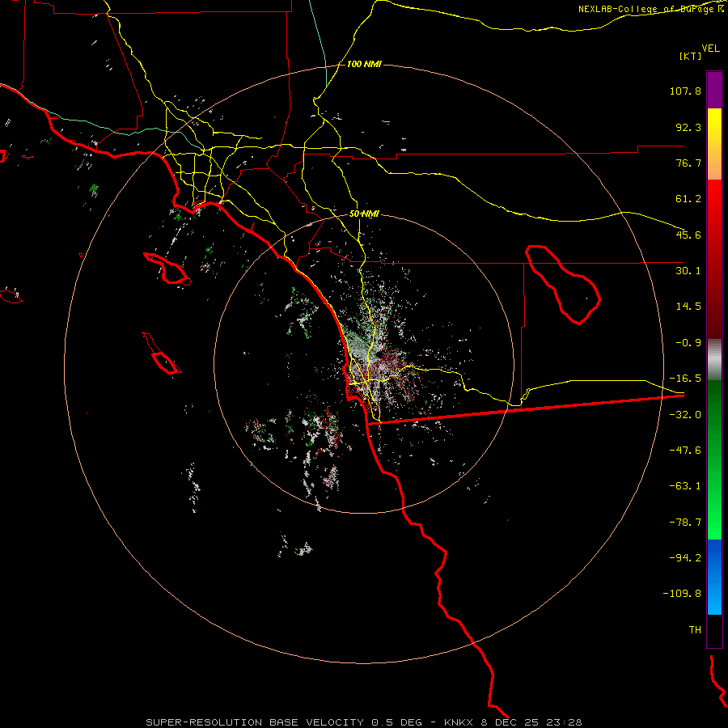Click the TH label on the legend
The height and width of the screenshot is (728, 728).
pos(695,629)
